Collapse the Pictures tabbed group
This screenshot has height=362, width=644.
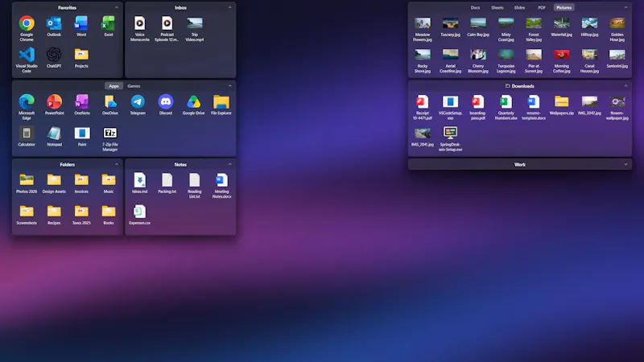tap(625, 7)
